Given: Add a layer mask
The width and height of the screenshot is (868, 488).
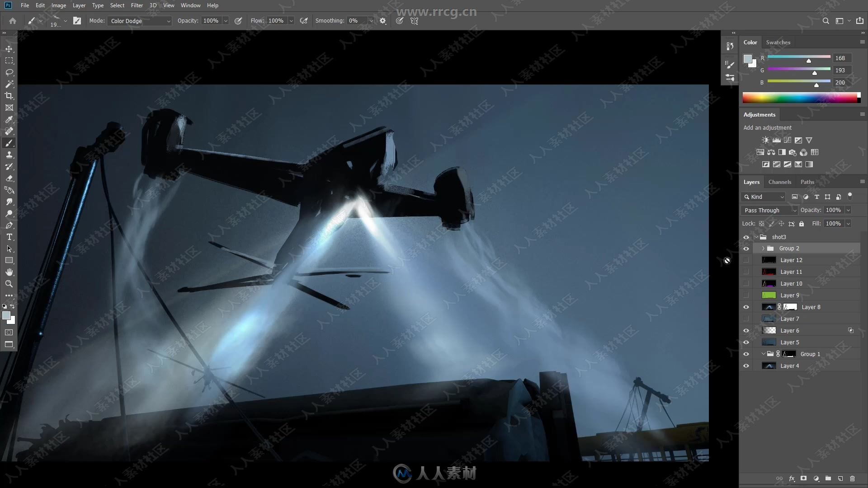Looking at the screenshot, I should point(803,479).
